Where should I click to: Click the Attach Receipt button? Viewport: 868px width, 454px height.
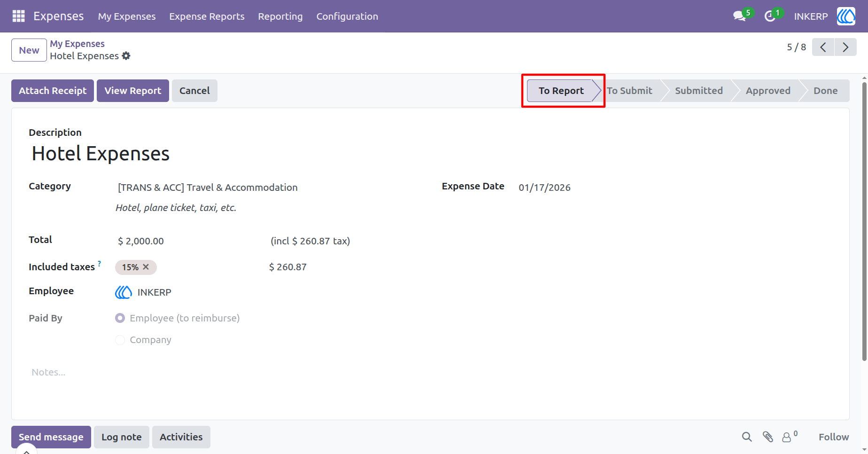pyautogui.click(x=53, y=91)
